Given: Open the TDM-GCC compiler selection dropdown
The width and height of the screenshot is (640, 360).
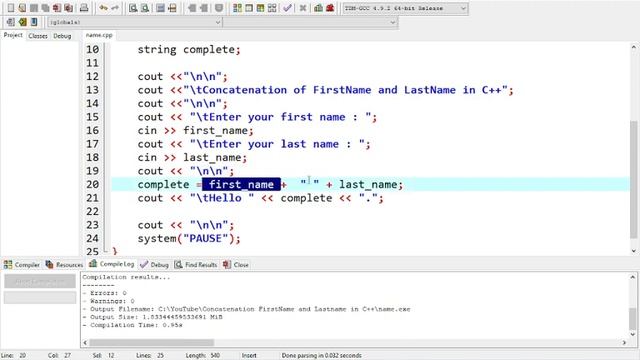Looking at the screenshot, I should (x=404, y=8).
